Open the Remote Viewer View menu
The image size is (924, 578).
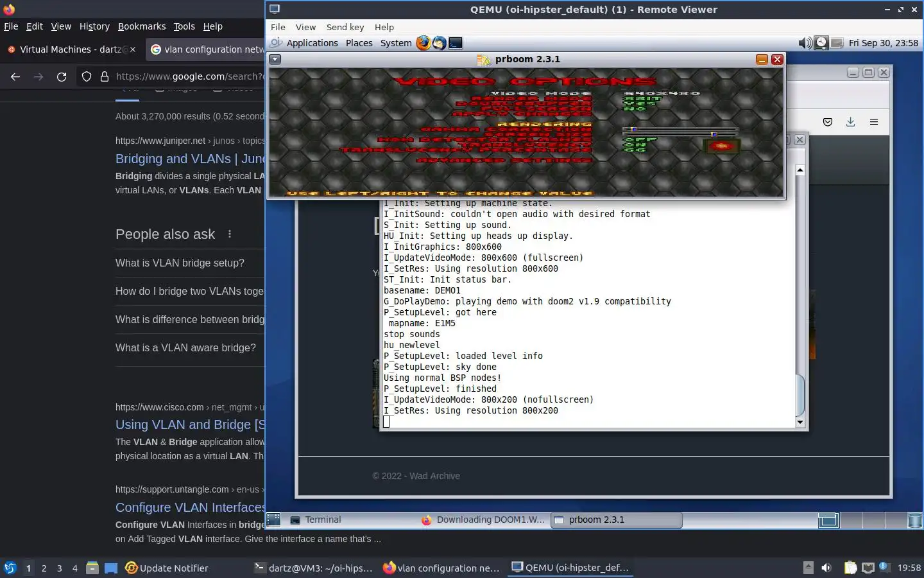point(305,27)
